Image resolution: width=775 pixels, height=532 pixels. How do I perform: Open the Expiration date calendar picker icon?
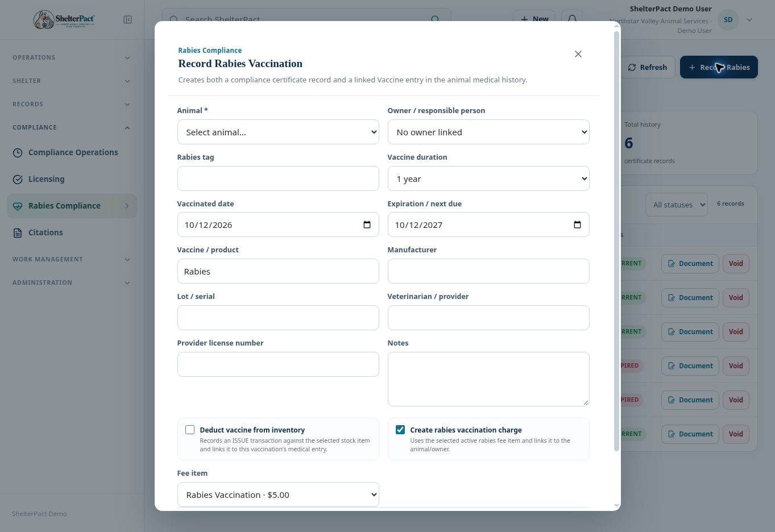pos(577,225)
